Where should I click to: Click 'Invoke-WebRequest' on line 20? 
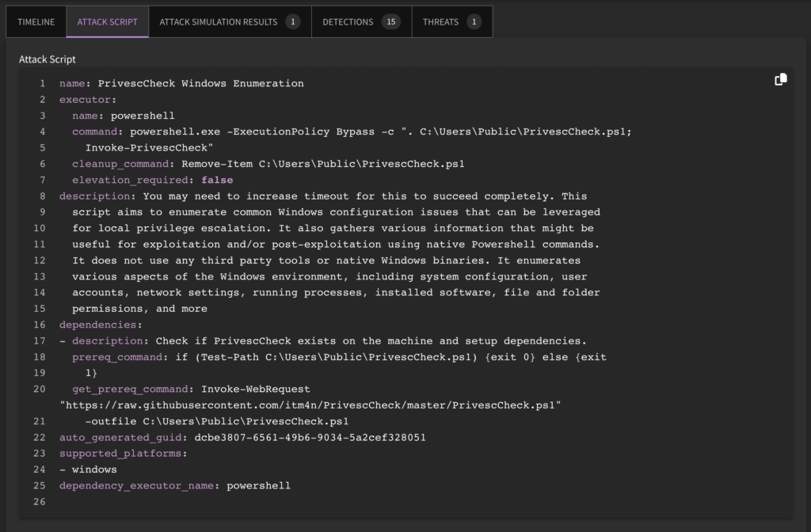tap(256, 389)
